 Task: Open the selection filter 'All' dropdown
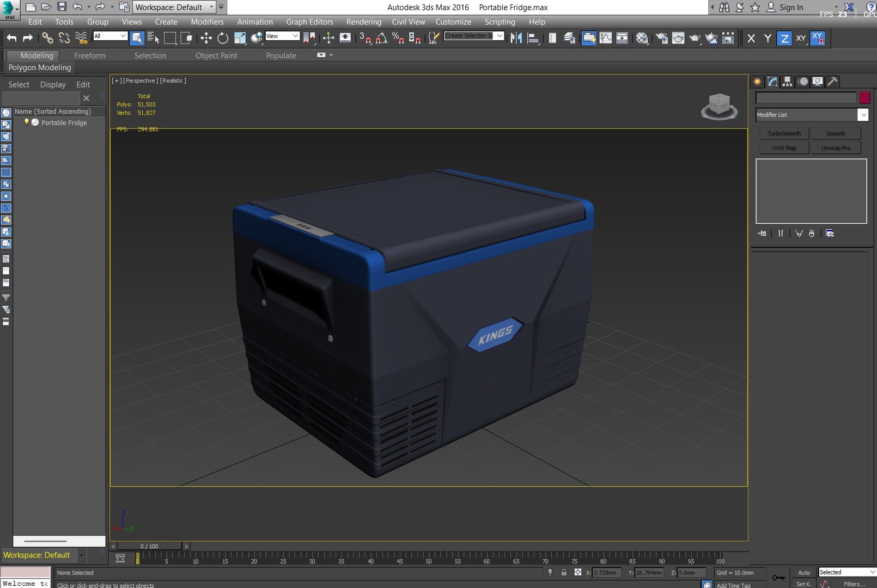click(110, 36)
